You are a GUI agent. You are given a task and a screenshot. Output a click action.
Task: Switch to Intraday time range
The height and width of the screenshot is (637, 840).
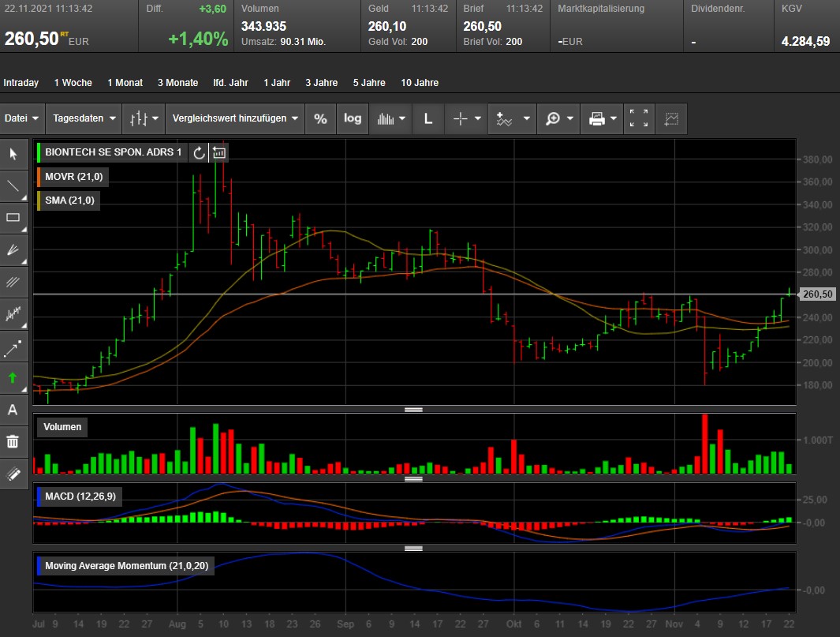coord(21,83)
